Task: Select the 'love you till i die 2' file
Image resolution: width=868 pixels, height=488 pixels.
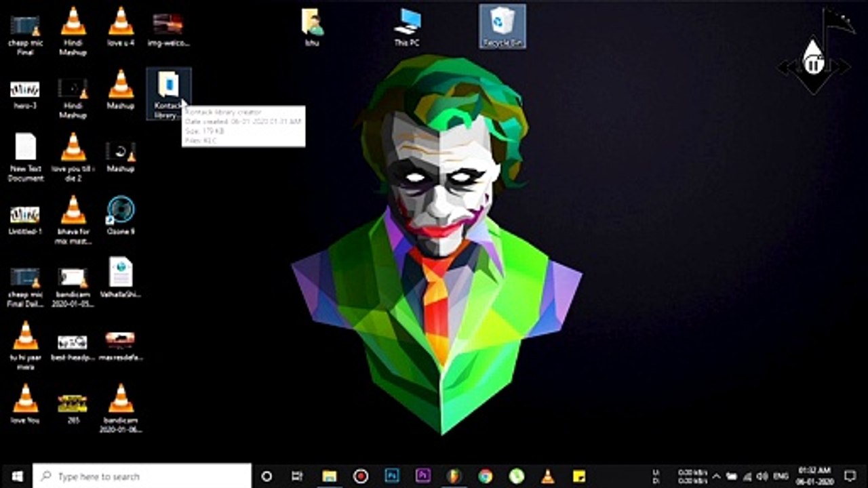Action: (73, 157)
